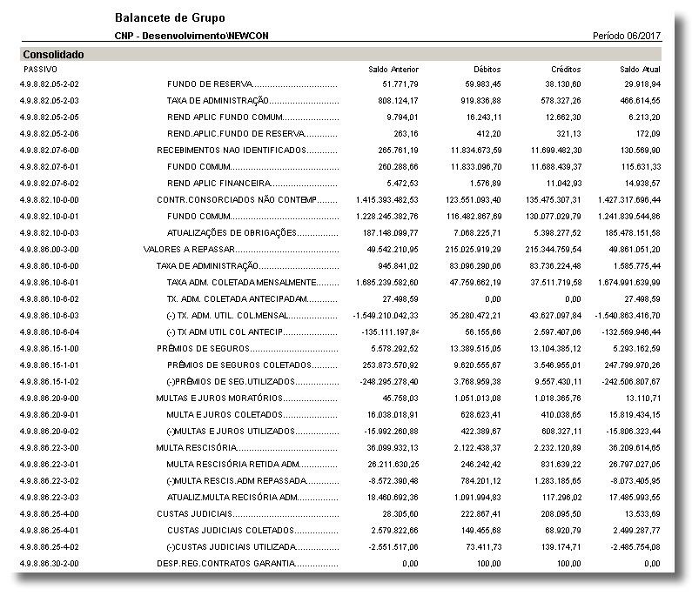692x616 pixels.
Task: Click saldo atual value -242.506.807,67
Action: point(631,382)
